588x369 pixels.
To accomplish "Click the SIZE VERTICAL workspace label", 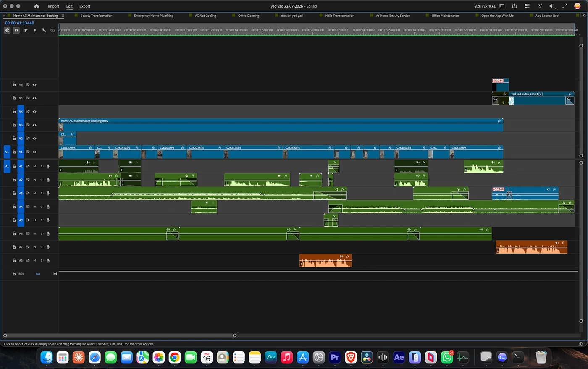I will click(x=485, y=6).
